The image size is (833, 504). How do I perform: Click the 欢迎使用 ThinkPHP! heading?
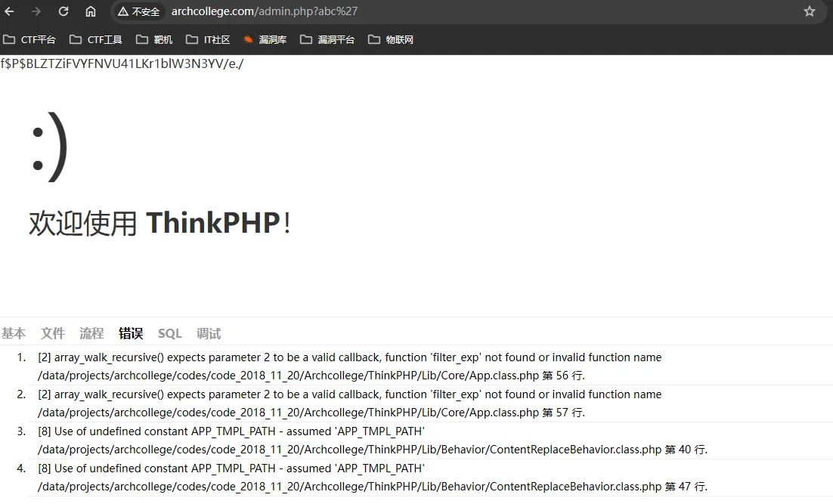pyautogui.click(x=159, y=222)
